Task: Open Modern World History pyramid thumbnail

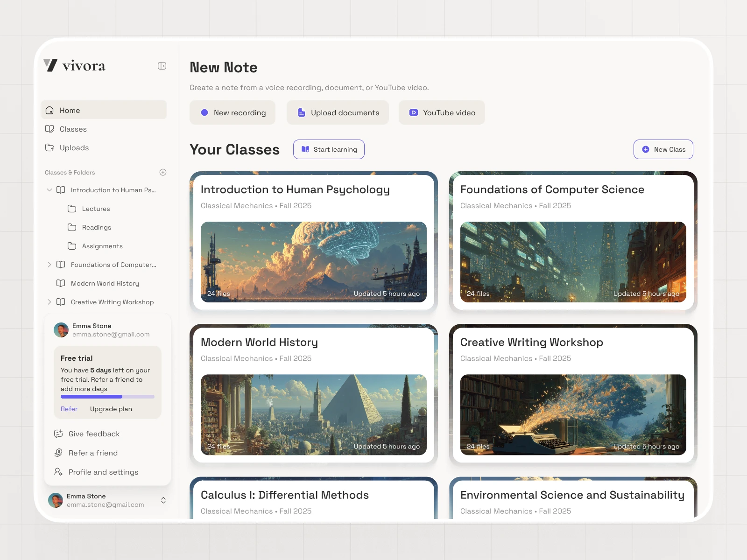Action: pyautogui.click(x=314, y=415)
